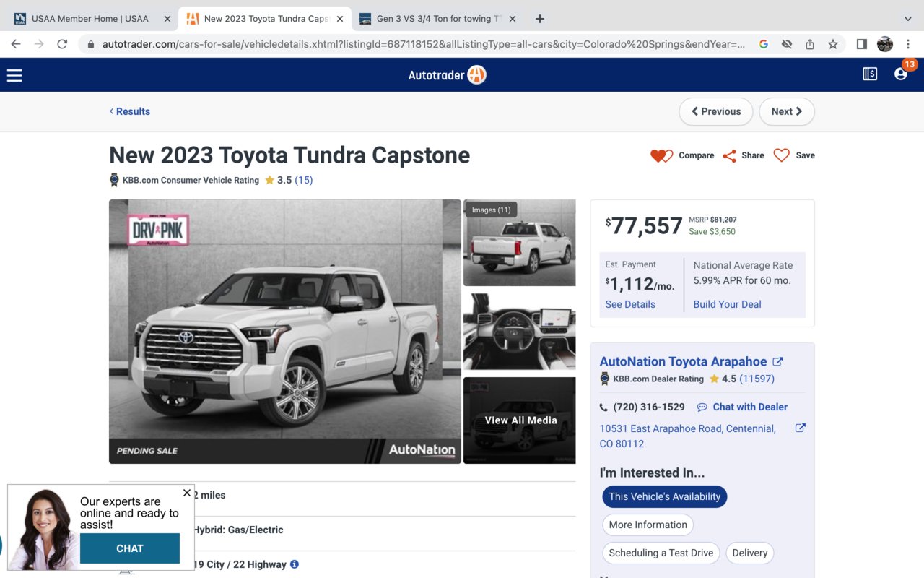Click the Images (11) badge
The height and width of the screenshot is (578, 924).
pos(491,210)
